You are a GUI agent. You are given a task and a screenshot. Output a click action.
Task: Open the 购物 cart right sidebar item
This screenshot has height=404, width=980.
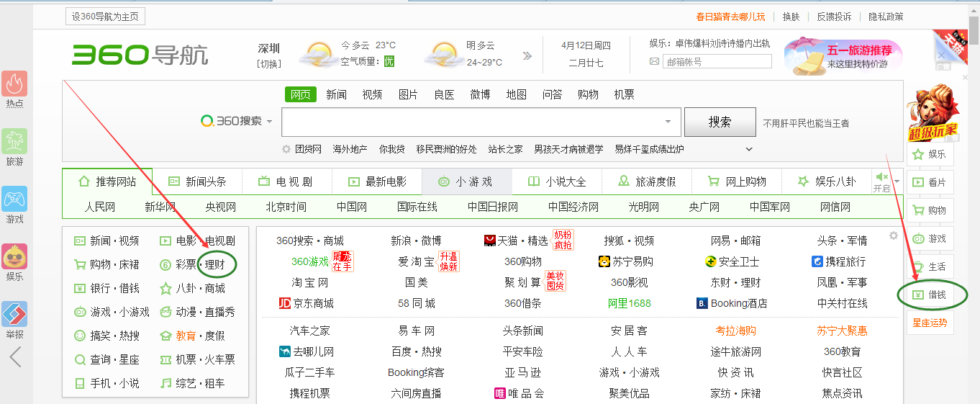point(930,210)
